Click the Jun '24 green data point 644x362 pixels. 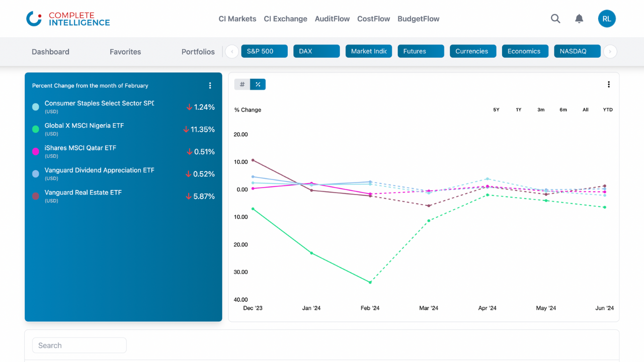604,207
